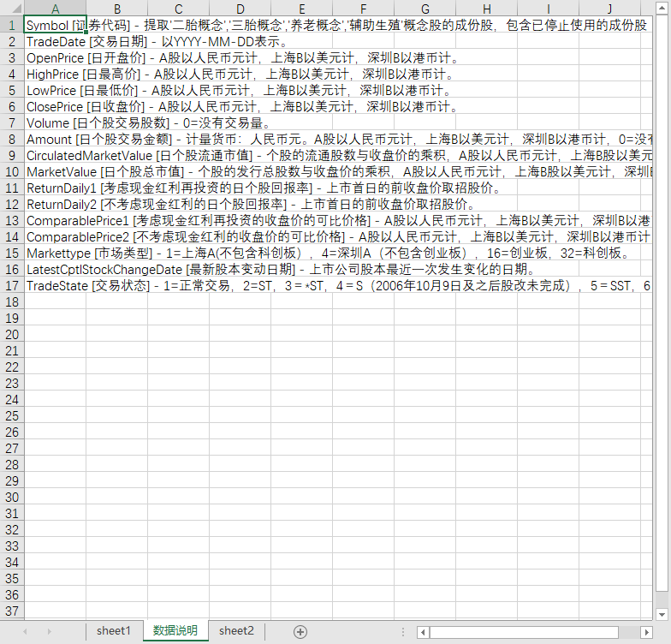Click the vertical scrollbar up arrow

tap(662, 8)
